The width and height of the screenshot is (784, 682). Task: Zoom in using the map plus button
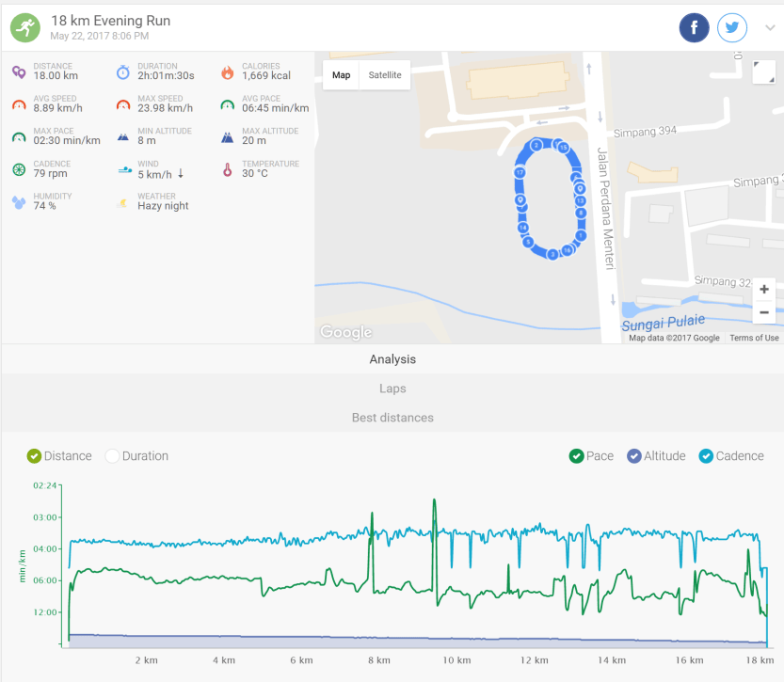pyautogui.click(x=764, y=289)
